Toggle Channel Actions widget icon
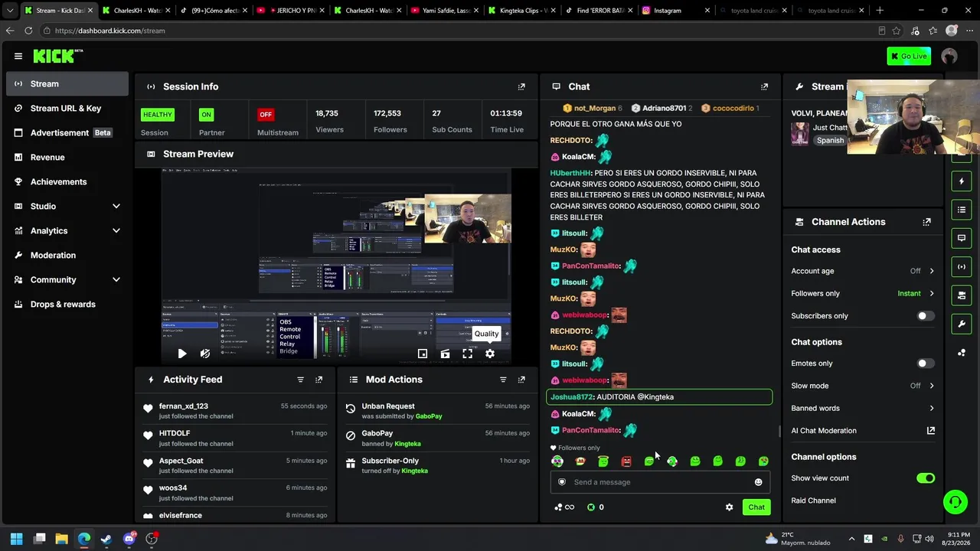980x551 pixels. tap(962, 295)
